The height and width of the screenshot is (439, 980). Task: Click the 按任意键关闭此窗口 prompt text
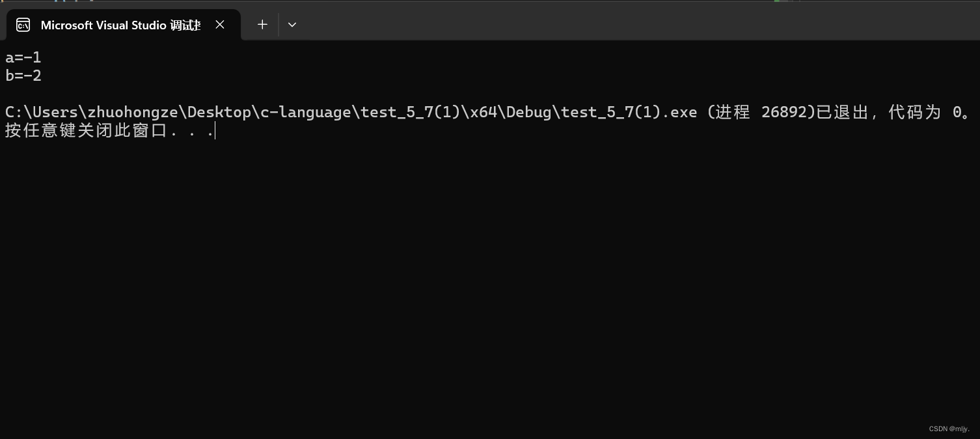tap(86, 130)
